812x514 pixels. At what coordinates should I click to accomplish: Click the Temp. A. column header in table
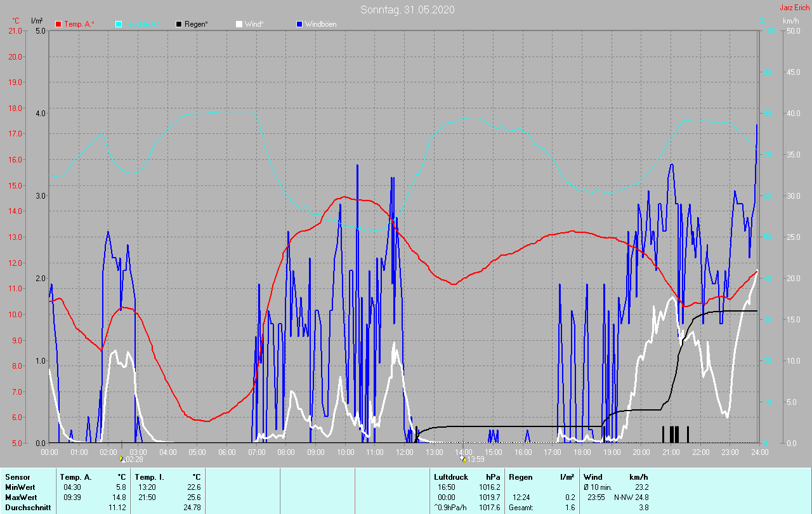75,477
